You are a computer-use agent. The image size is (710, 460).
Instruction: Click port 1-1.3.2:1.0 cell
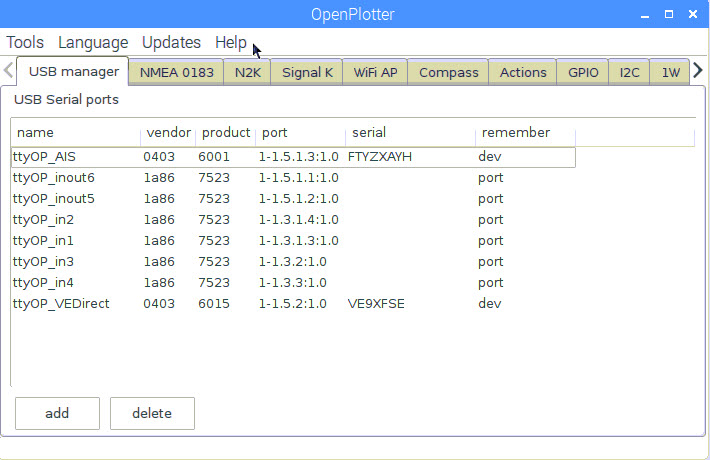coord(293,262)
